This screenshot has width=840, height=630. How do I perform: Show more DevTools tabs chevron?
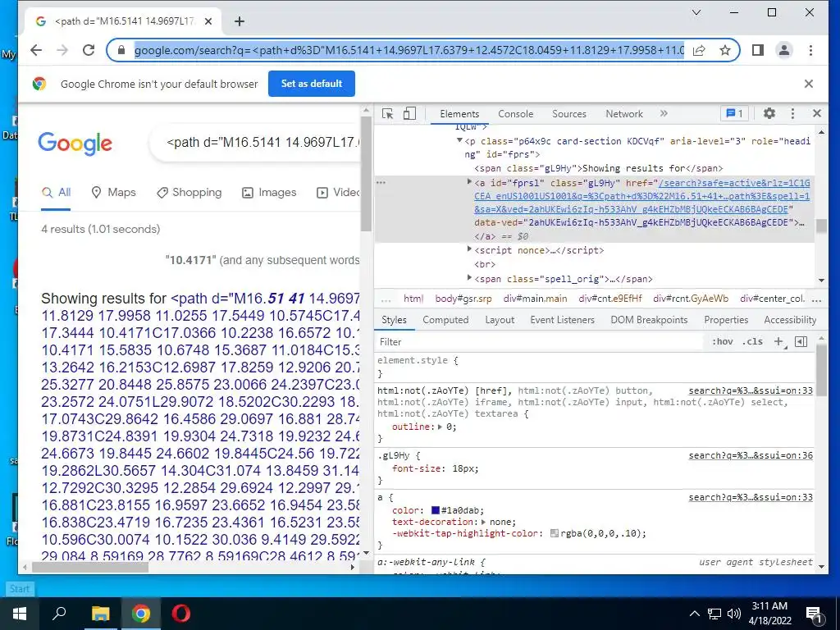(x=664, y=113)
